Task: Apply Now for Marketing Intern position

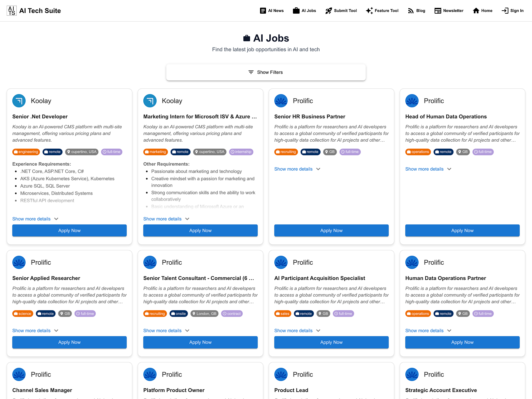Action: pos(200,230)
